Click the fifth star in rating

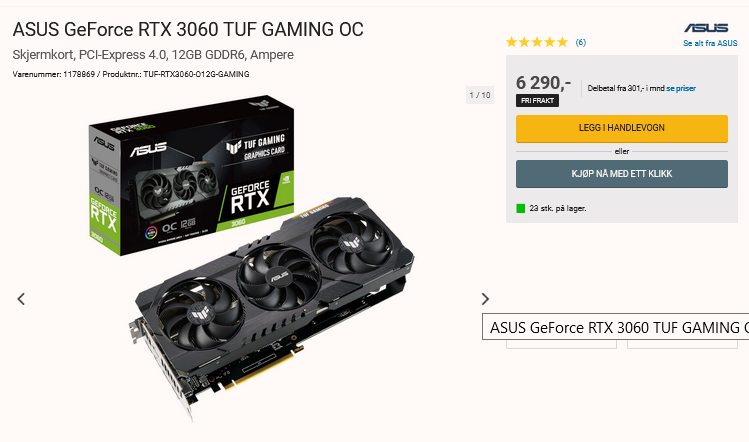562,42
